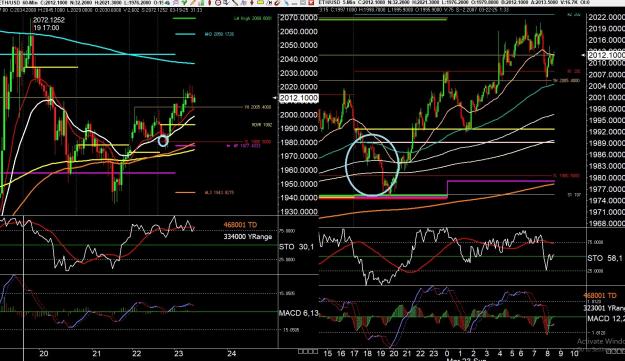Click 2070.0000 on the 60-Min price axis

tap(299, 18)
